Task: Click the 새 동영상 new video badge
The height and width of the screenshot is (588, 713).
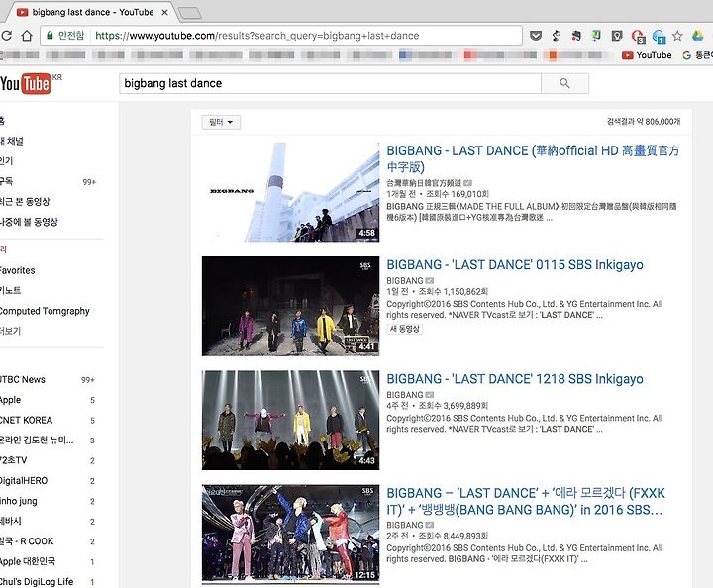Action: pyautogui.click(x=405, y=329)
